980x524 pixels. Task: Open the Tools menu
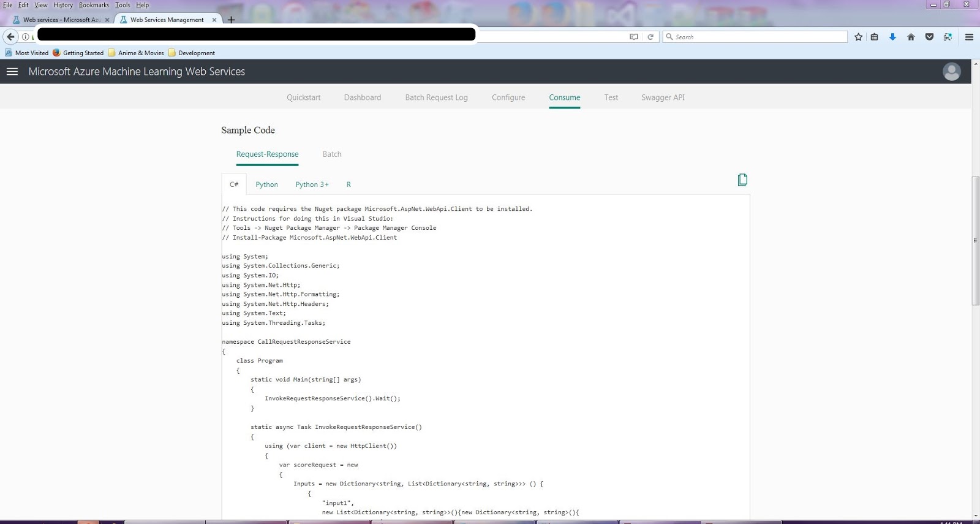123,5
